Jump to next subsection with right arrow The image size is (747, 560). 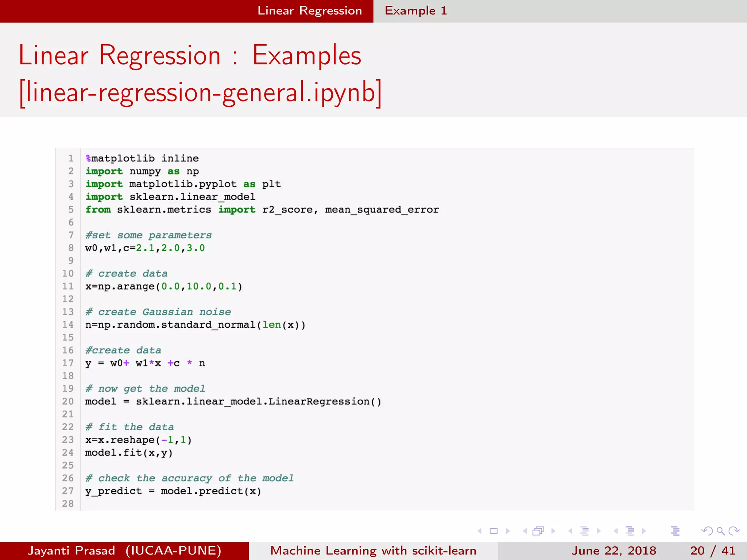599,531
